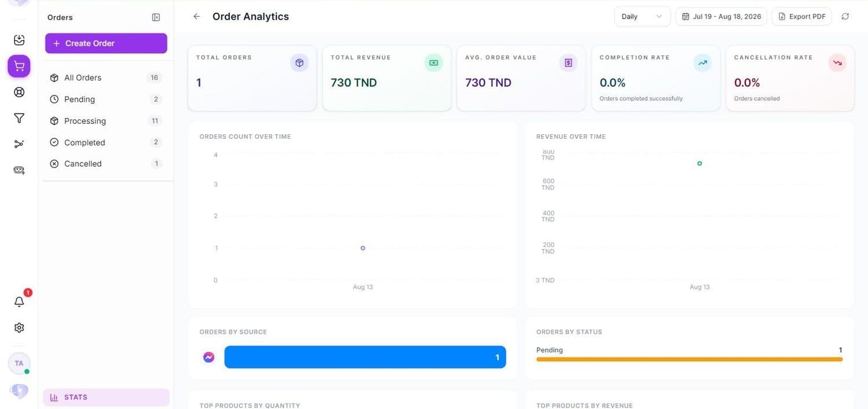Image resolution: width=868 pixels, height=409 pixels.
Task: Click the Aug 13 point on orders chart
Action: pyautogui.click(x=363, y=248)
